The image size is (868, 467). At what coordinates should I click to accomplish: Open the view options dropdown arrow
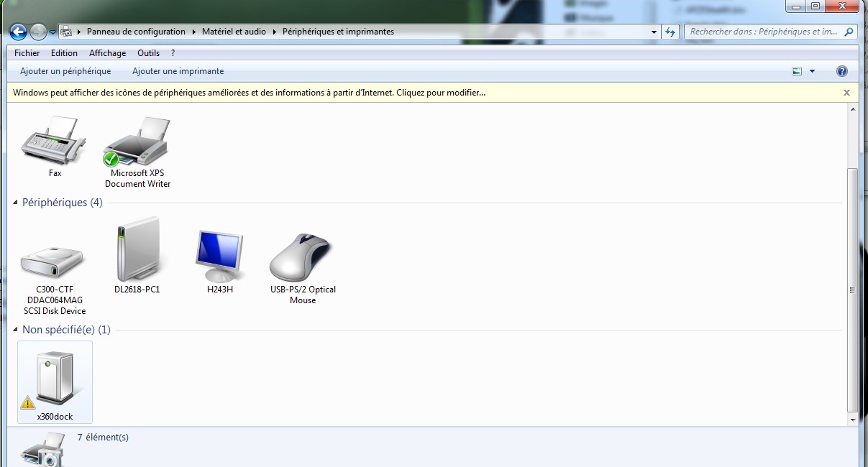pyautogui.click(x=812, y=71)
